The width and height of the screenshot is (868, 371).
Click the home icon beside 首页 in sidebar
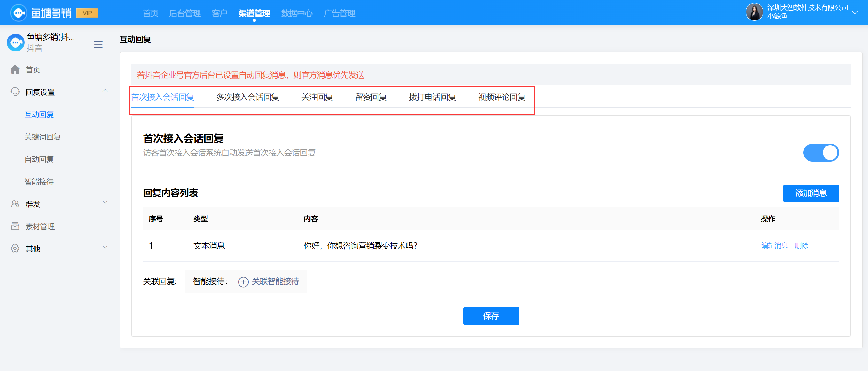click(15, 69)
